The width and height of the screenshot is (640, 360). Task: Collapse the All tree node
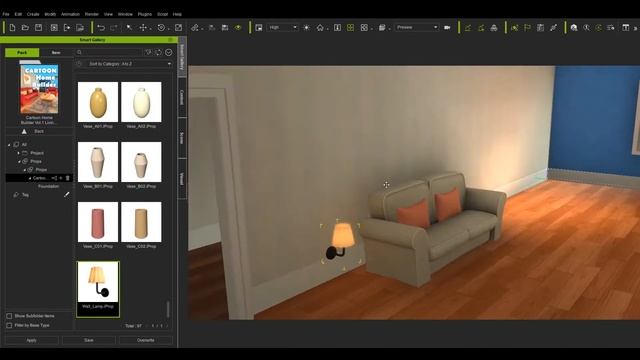[9, 144]
